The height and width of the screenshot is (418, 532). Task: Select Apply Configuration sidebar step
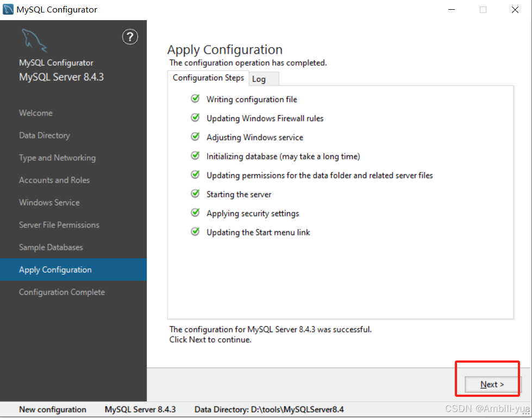73,269
